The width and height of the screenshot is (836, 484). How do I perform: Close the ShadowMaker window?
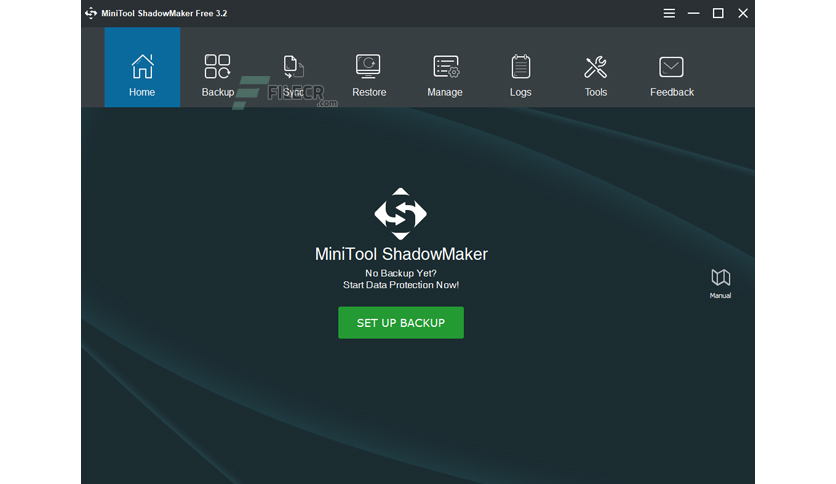[x=743, y=13]
